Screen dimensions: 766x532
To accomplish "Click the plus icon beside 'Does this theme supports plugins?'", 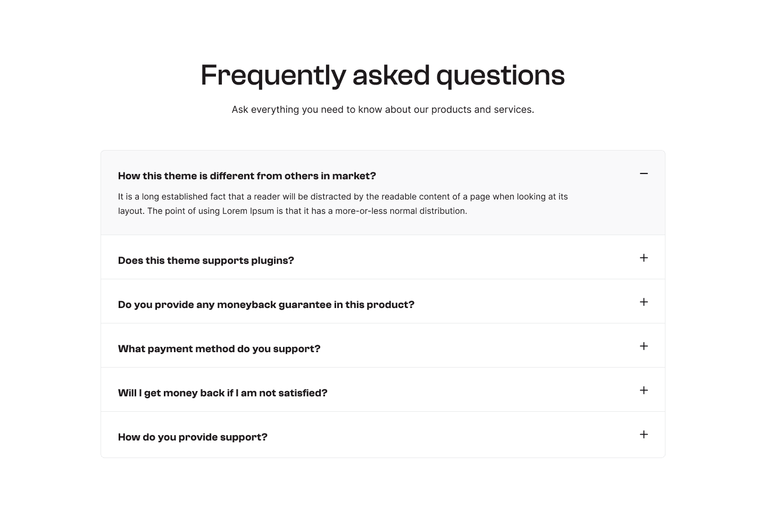I will (x=644, y=257).
